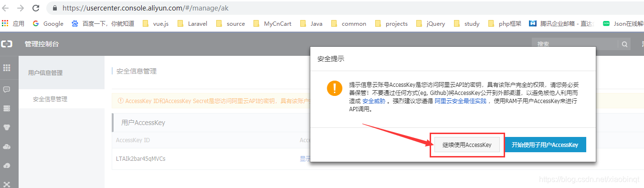Open the jQuery bookmark folder
The image size is (644, 188).
pos(431,23)
